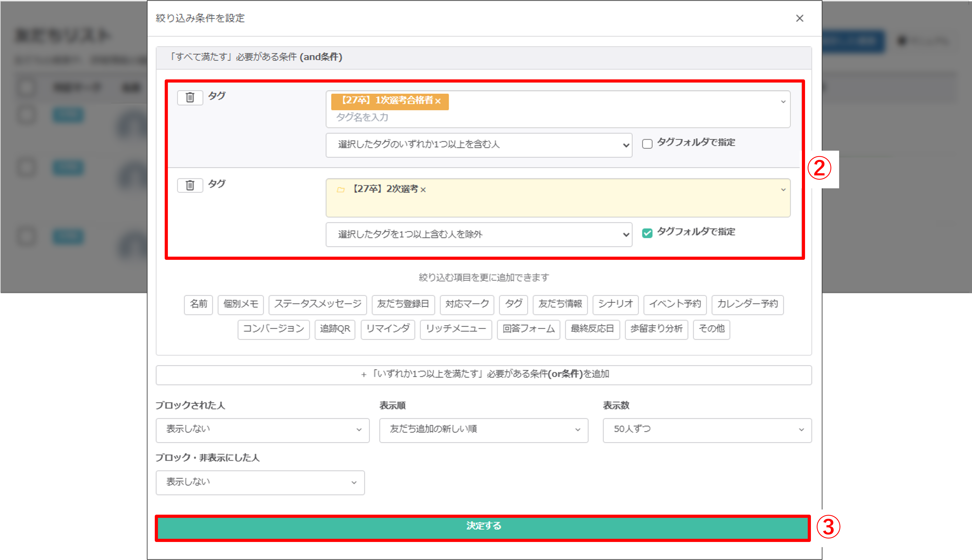The image size is (972, 560).
Task: Delete the first タグ condition via trash icon
Action: [190, 97]
